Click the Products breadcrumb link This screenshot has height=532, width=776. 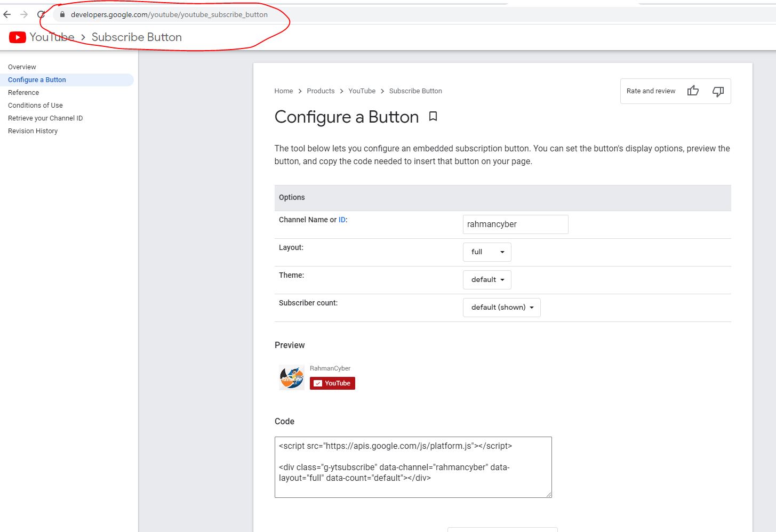[321, 91]
